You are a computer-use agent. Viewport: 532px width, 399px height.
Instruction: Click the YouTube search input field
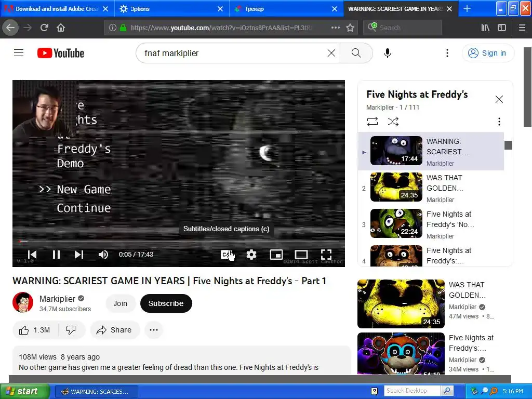[x=234, y=53]
